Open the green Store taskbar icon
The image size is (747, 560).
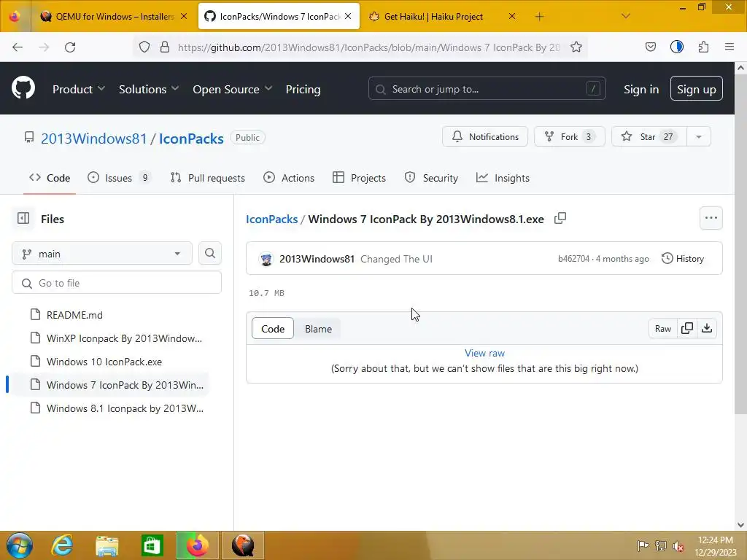[152, 545]
